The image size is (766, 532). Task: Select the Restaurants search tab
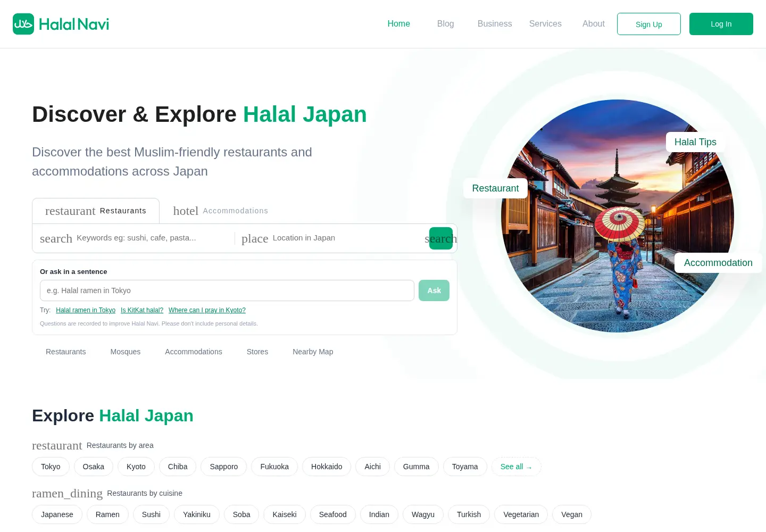pos(96,211)
